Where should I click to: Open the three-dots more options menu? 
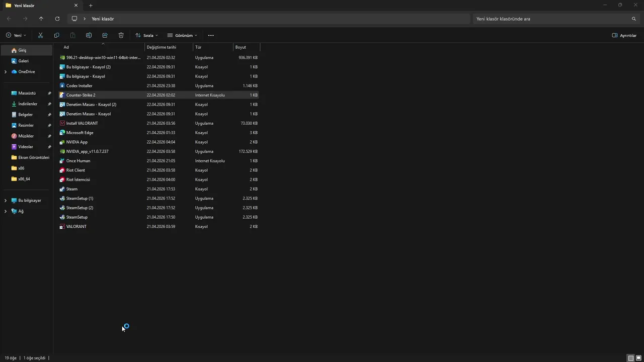point(211,35)
